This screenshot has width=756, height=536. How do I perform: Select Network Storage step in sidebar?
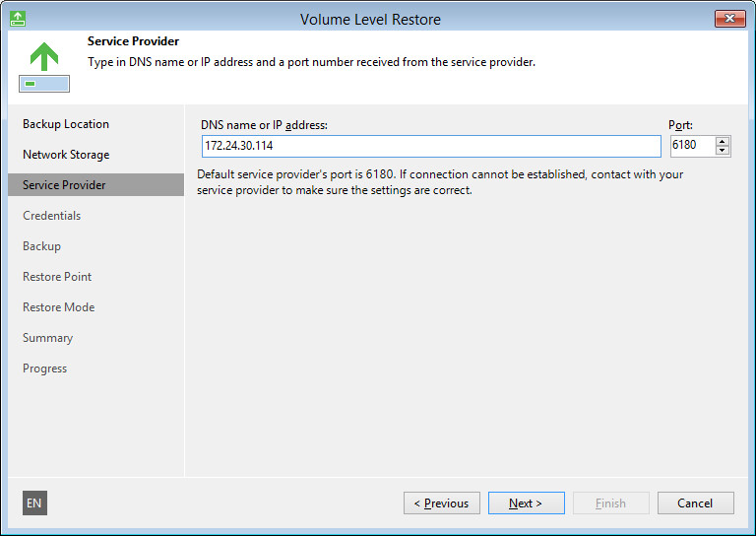click(66, 155)
